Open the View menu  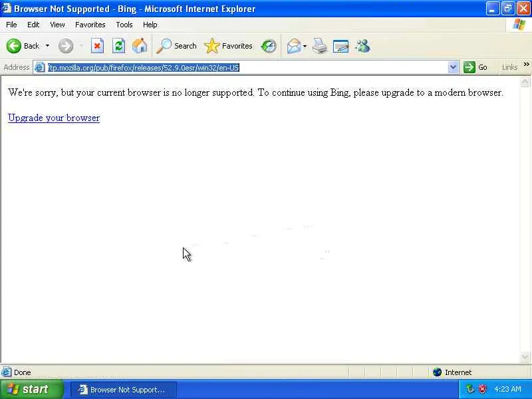[x=57, y=25]
